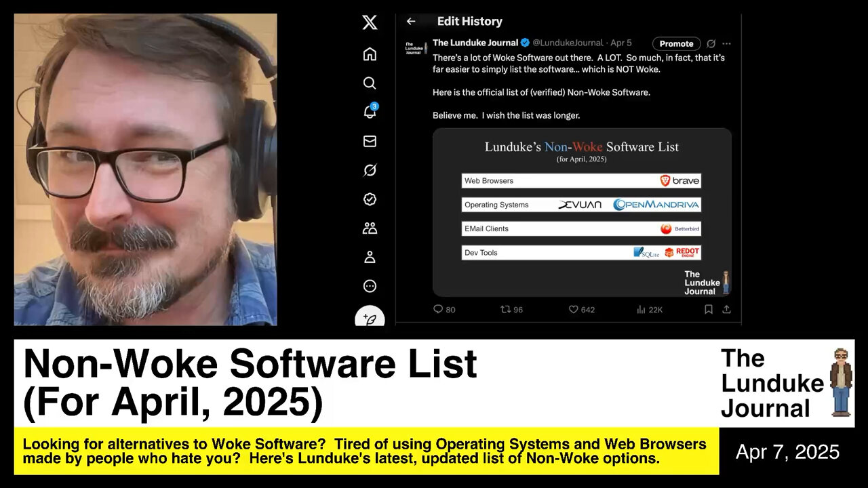Click the Promote button
This screenshot has height=488, width=868.
click(676, 43)
